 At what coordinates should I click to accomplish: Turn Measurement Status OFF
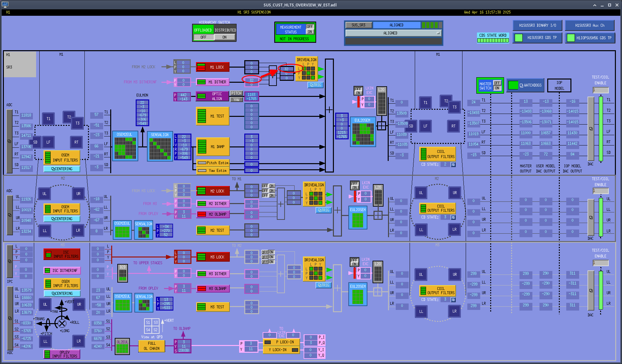[310, 27]
